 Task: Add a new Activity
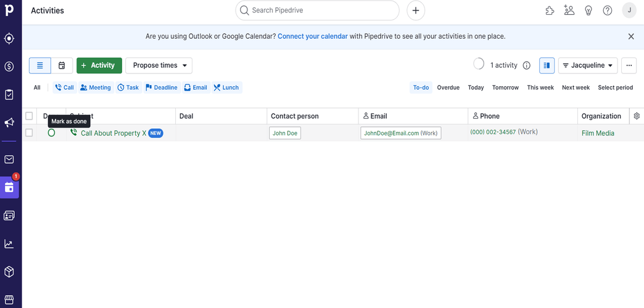click(99, 66)
